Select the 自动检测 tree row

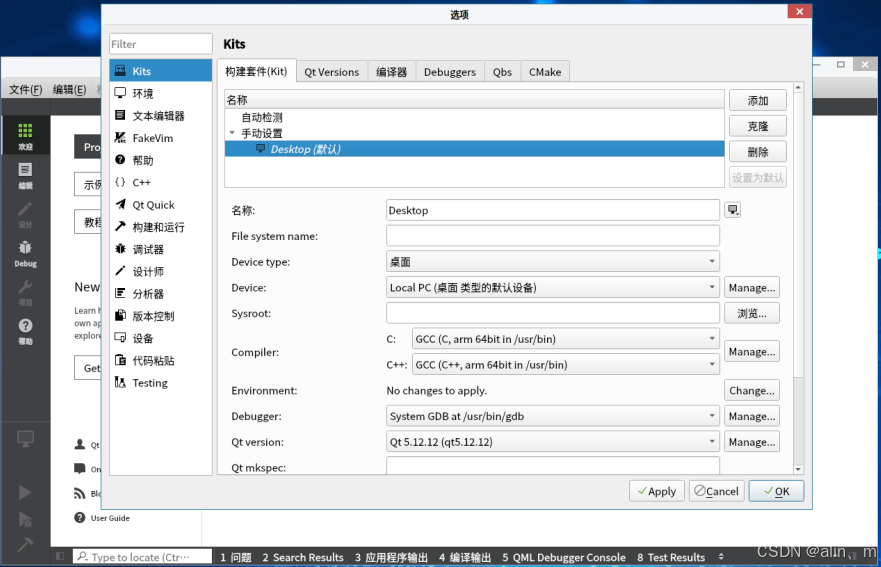474,117
